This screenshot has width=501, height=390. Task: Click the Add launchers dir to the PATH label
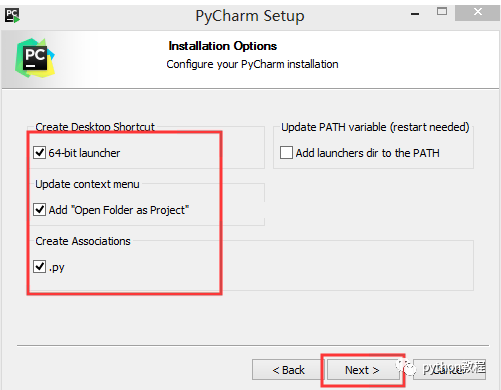[x=367, y=153]
